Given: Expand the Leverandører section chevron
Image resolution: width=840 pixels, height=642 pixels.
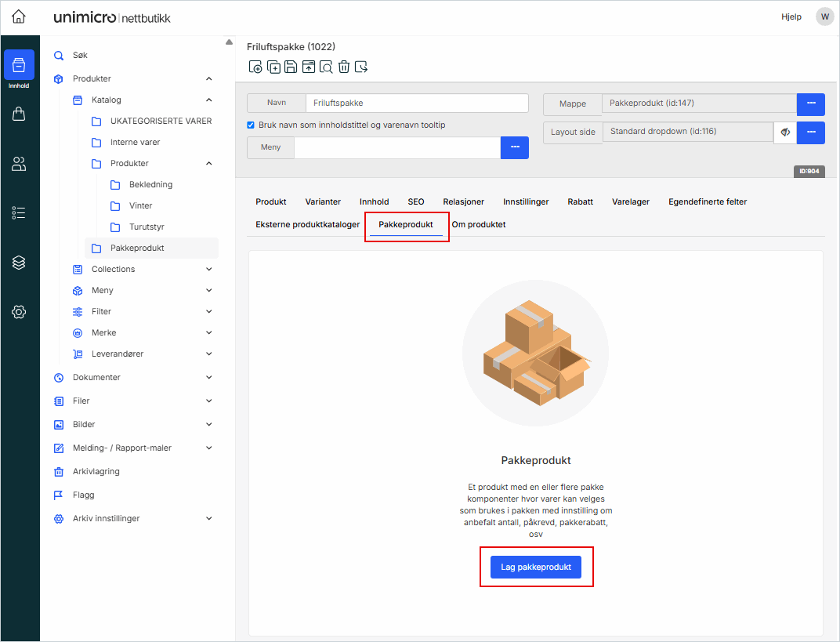Looking at the screenshot, I should coord(208,354).
